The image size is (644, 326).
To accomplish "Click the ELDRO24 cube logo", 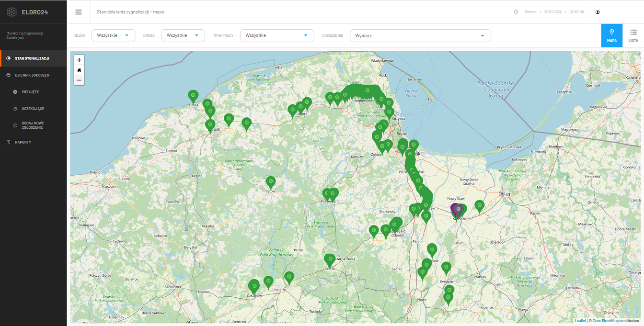I will point(11,12).
